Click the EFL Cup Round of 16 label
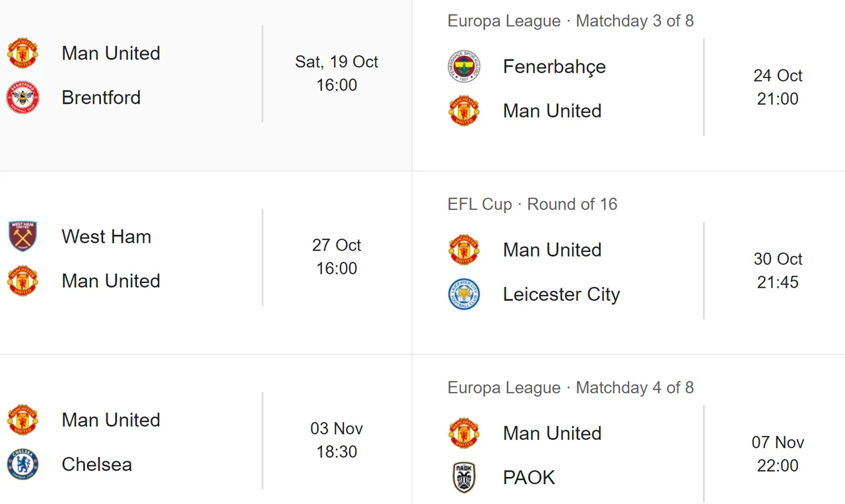This screenshot has width=845, height=504. (533, 205)
